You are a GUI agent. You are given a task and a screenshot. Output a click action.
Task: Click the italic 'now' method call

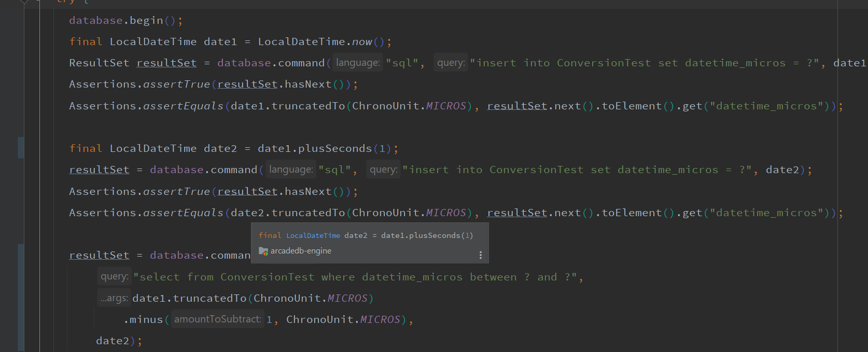pos(362,42)
